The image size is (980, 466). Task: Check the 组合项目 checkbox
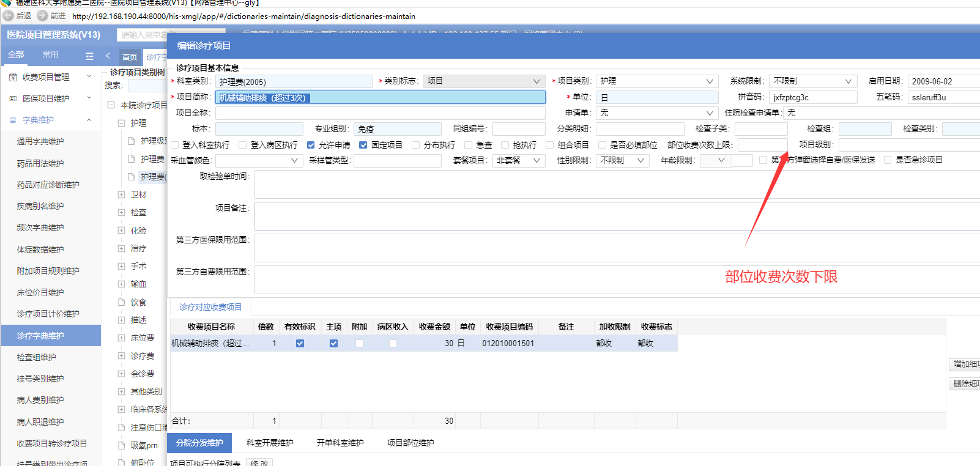click(550, 145)
